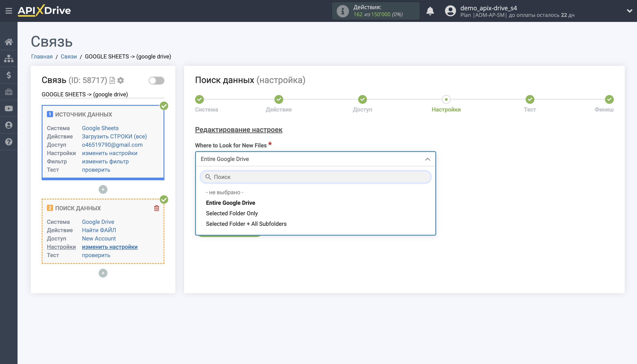This screenshot has width=637, height=364.
Task: Open the hamburger menu
Action: point(9,11)
